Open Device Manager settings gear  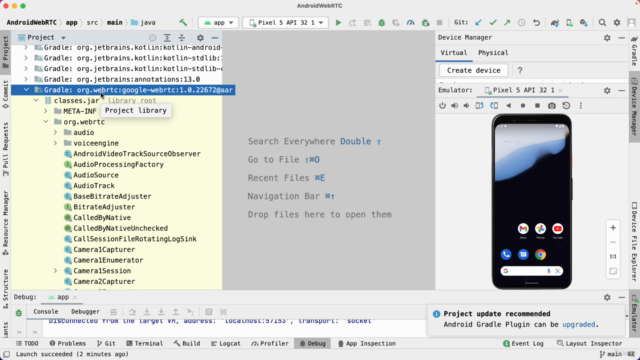pyautogui.click(x=607, y=38)
